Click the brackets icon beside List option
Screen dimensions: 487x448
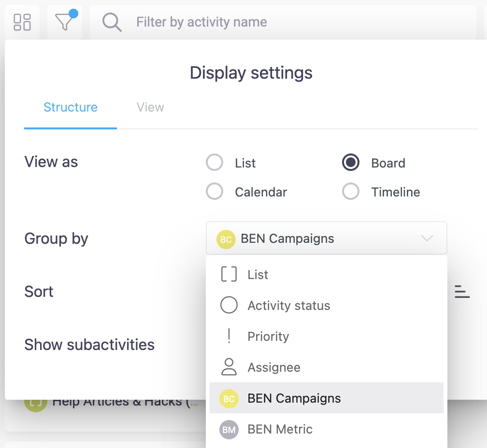pyautogui.click(x=229, y=275)
